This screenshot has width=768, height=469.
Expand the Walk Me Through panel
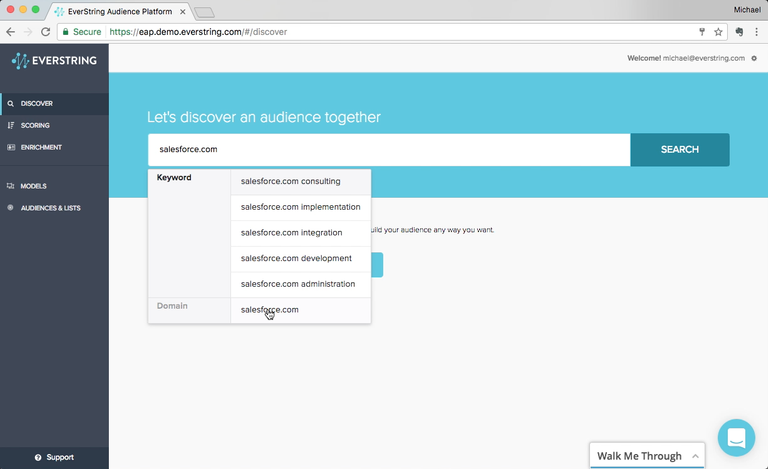[647, 456]
